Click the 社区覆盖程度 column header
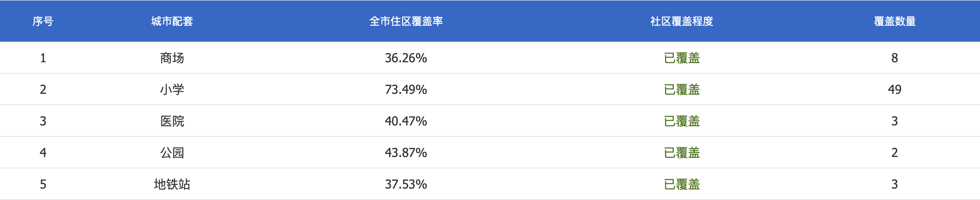 click(x=682, y=21)
